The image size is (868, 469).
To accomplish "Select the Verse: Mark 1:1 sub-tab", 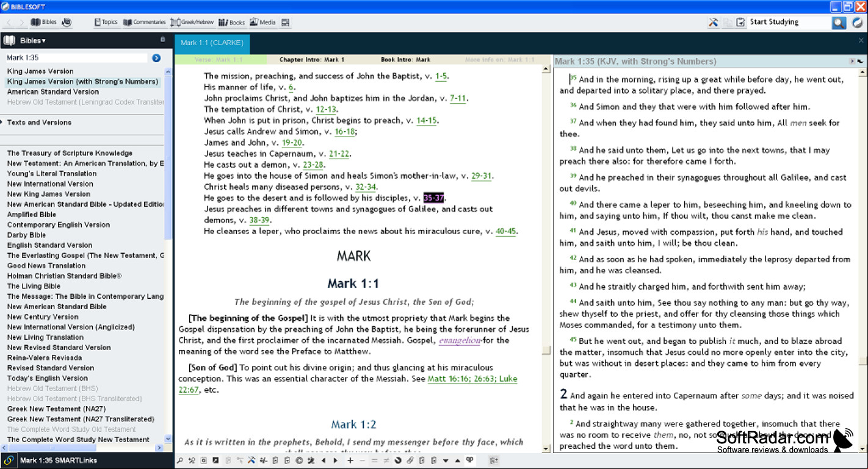I will click(219, 60).
